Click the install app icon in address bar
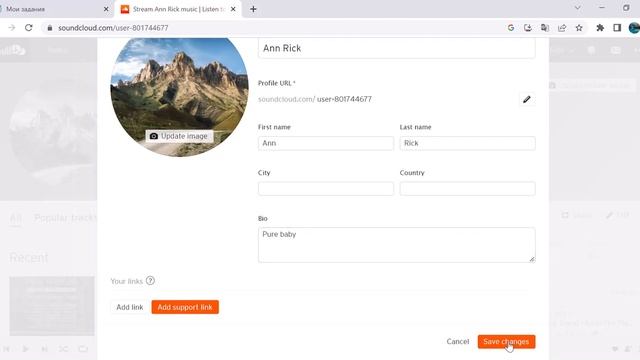 pos(528,28)
